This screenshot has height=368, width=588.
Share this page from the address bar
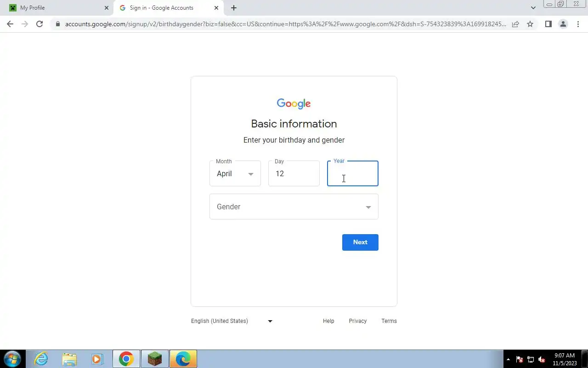click(515, 24)
